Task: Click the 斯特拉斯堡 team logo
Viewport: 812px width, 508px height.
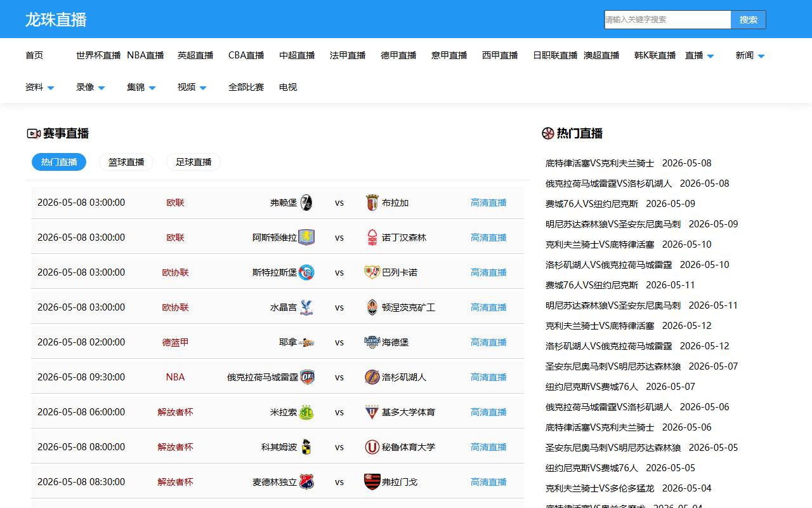Action: click(306, 272)
